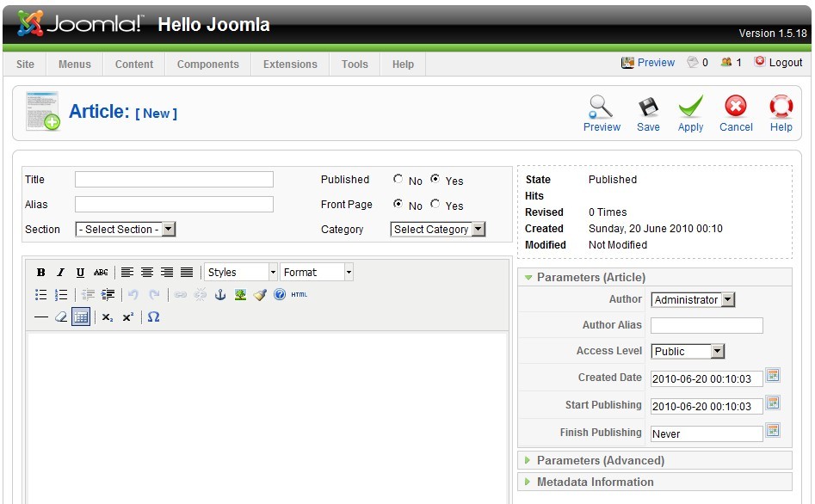Open the Format dropdown in the editor
The height and width of the screenshot is (504, 815).
pos(317,273)
